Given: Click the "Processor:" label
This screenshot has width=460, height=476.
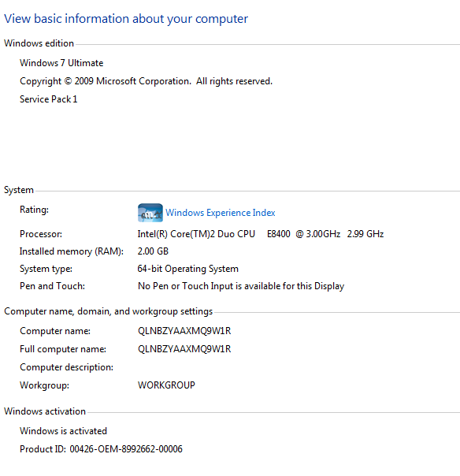Looking at the screenshot, I should [41, 234].
